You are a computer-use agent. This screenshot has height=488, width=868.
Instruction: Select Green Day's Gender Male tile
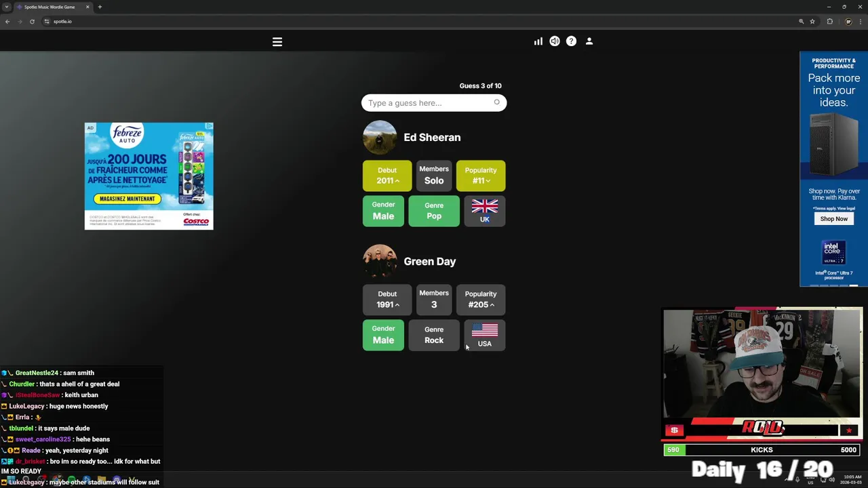click(383, 335)
